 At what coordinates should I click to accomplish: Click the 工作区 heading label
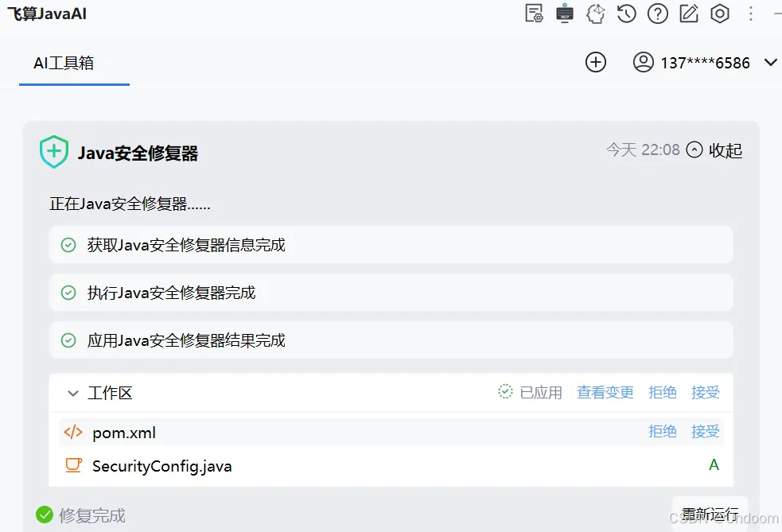coord(110,393)
